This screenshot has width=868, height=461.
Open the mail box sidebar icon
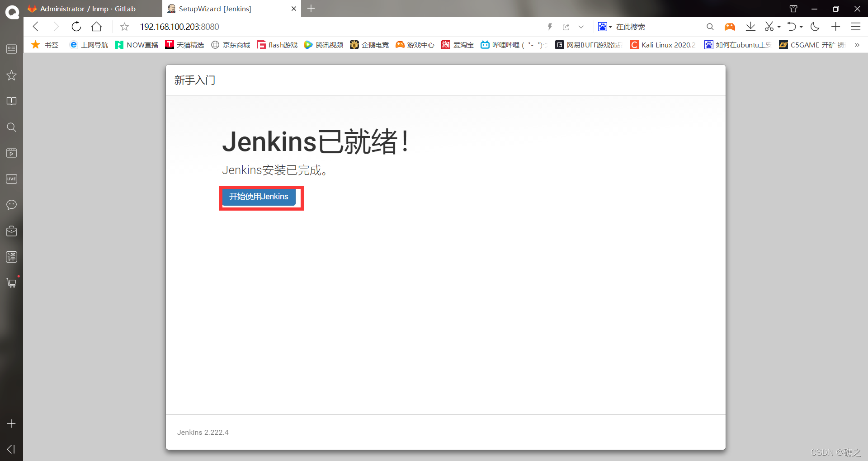click(x=12, y=231)
